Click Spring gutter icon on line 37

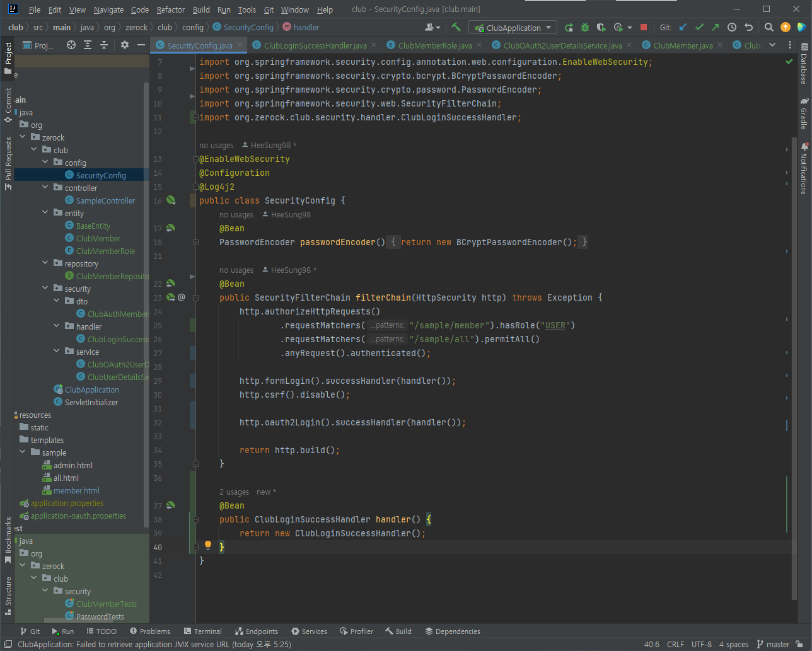point(171,505)
